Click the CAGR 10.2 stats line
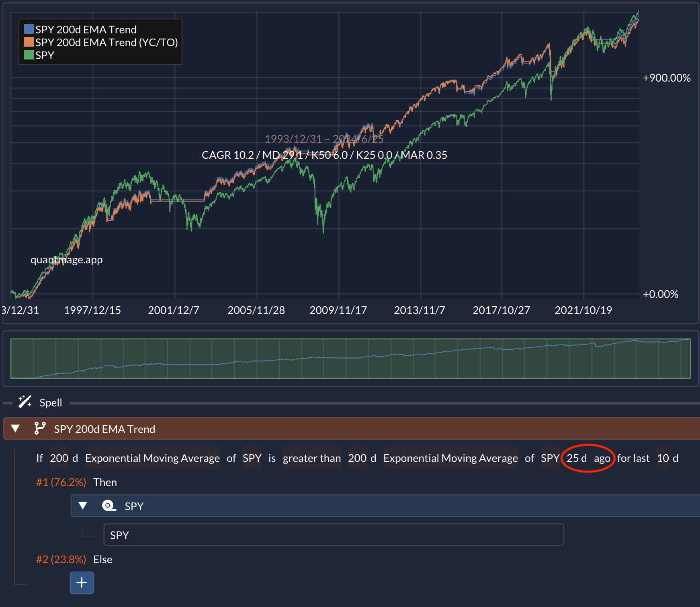700x607 pixels. (x=324, y=155)
